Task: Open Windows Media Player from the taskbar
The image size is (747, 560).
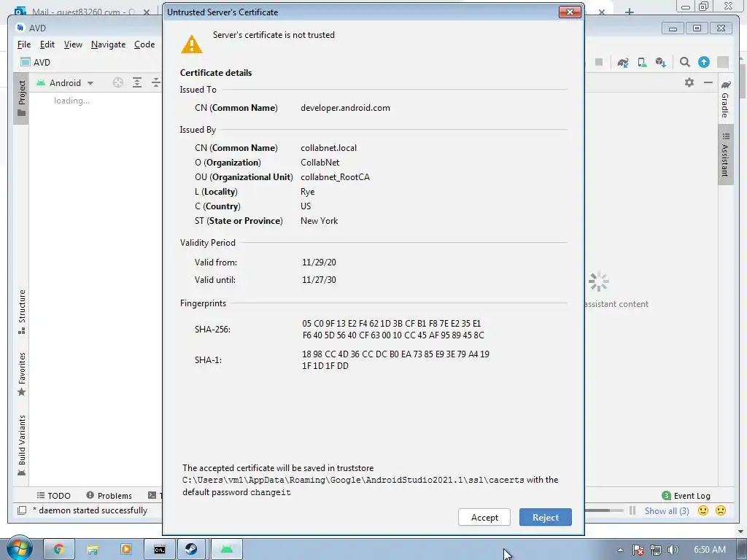Action: pos(125,550)
